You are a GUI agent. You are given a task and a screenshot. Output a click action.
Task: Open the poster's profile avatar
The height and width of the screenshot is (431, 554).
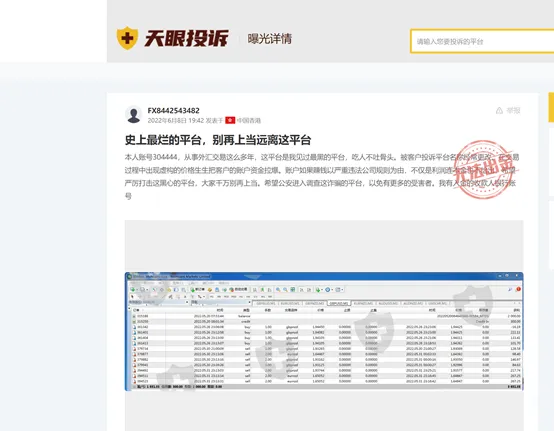pos(134,115)
